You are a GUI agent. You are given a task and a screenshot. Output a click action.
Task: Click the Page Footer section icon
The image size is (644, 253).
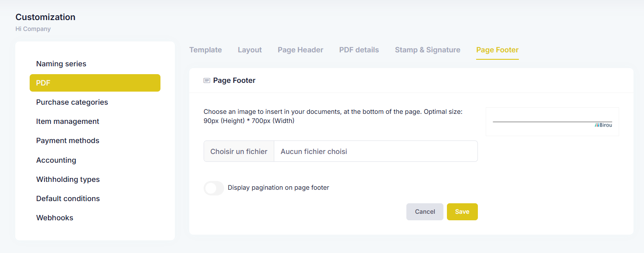[x=207, y=81]
